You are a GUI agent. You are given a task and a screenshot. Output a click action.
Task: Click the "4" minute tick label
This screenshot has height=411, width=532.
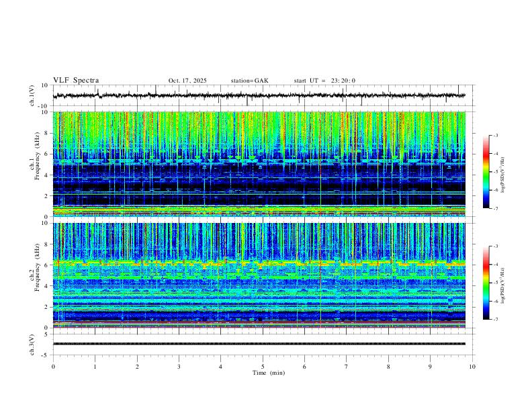(221, 367)
